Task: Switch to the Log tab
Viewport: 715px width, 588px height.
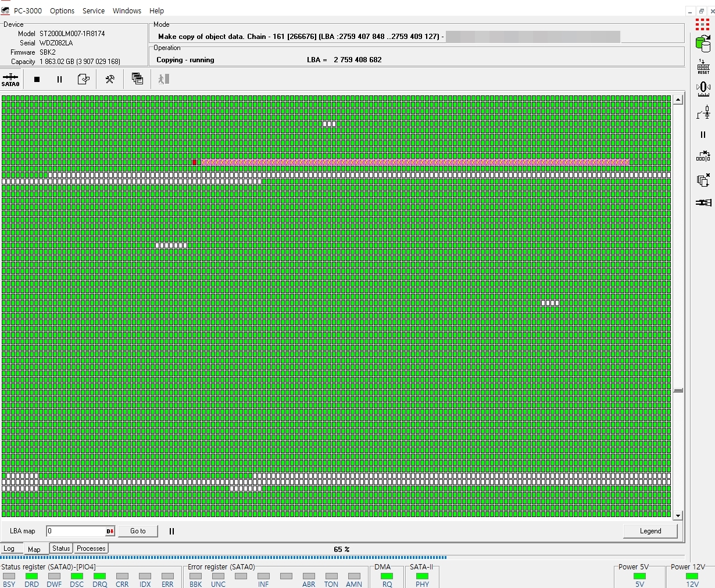Action: 9,548
